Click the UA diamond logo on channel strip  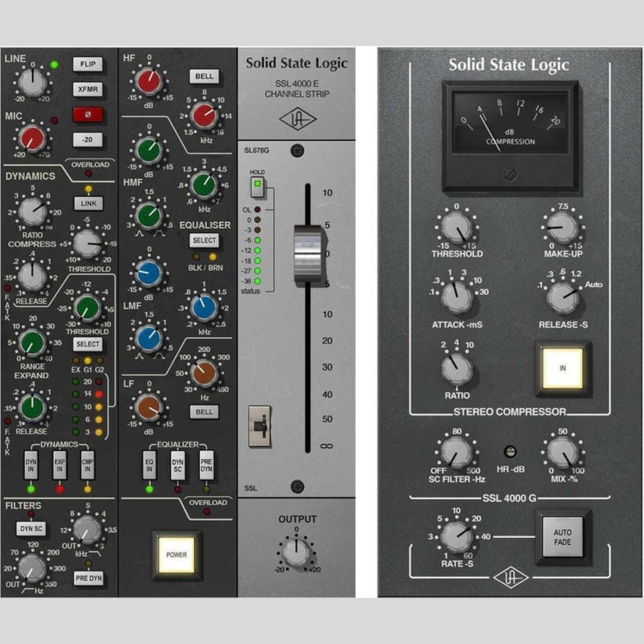click(297, 120)
